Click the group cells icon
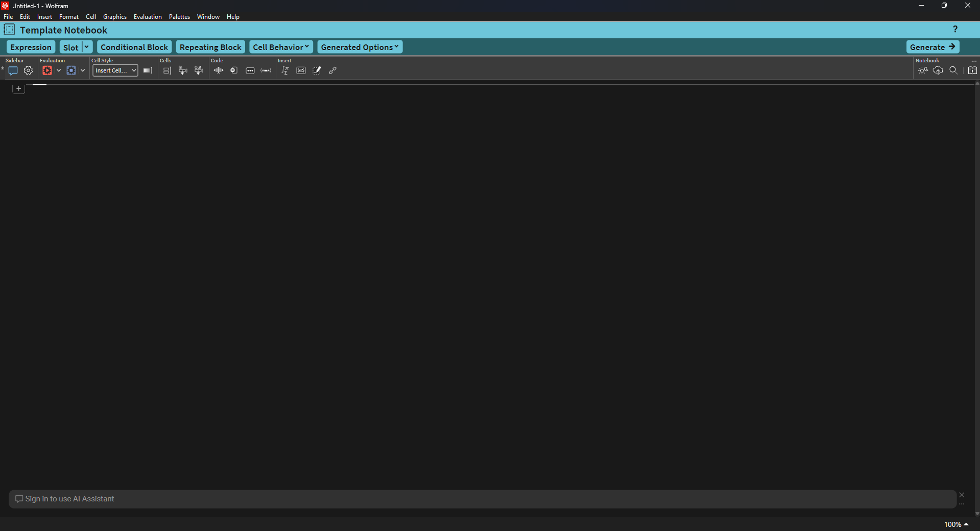The image size is (980, 531). (167, 70)
